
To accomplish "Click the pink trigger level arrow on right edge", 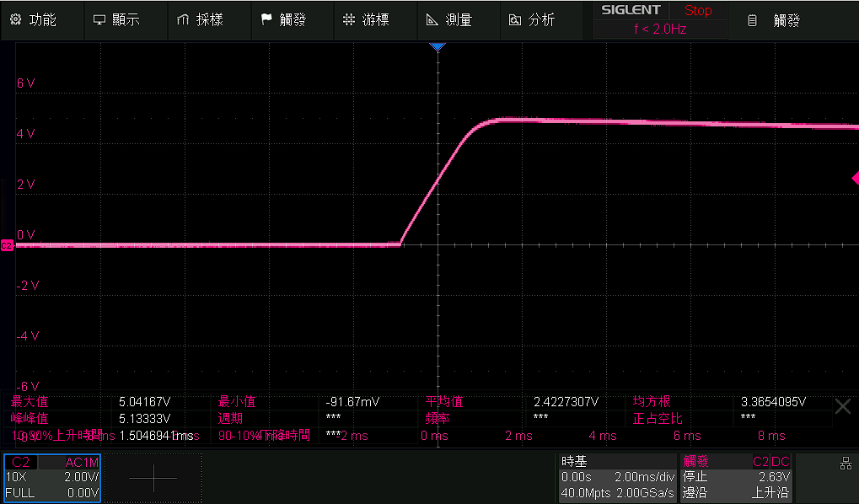I will pyautogui.click(x=855, y=178).
